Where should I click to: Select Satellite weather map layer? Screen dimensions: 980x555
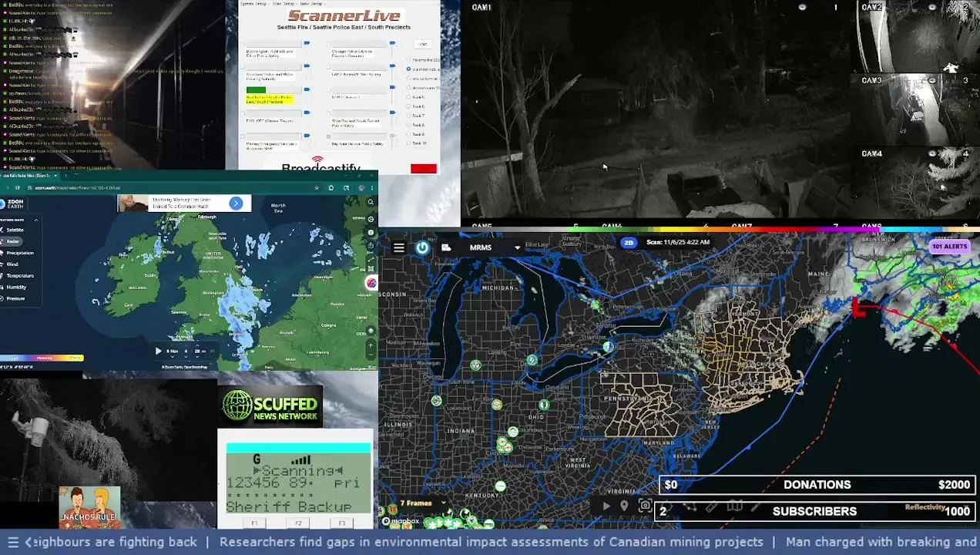[x=15, y=230]
